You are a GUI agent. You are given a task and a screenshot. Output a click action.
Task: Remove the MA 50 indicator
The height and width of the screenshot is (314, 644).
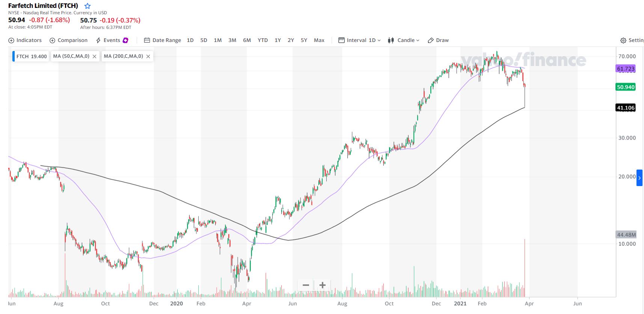coord(95,56)
